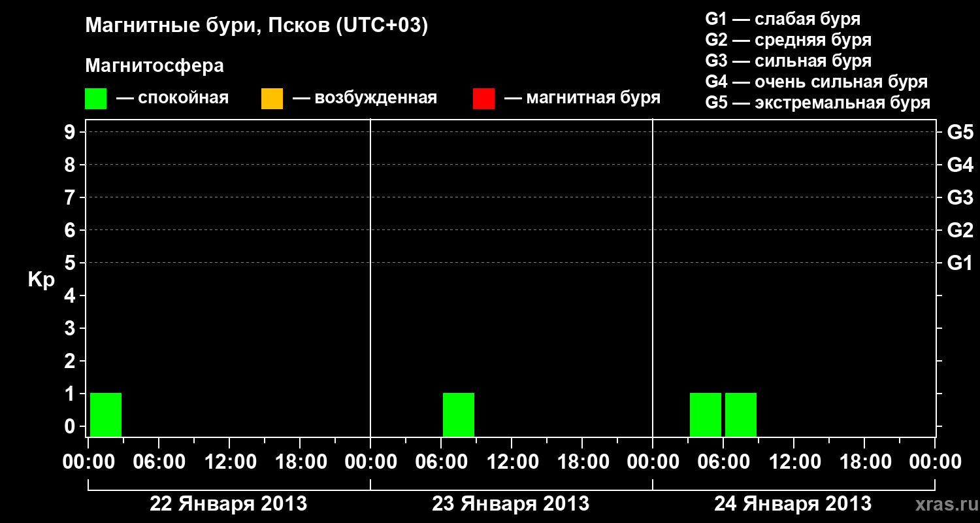The width and height of the screenshot is (980, 523).
Task: Select the green bar at 03:00 on 24 January
Action: tap(706, 414)
